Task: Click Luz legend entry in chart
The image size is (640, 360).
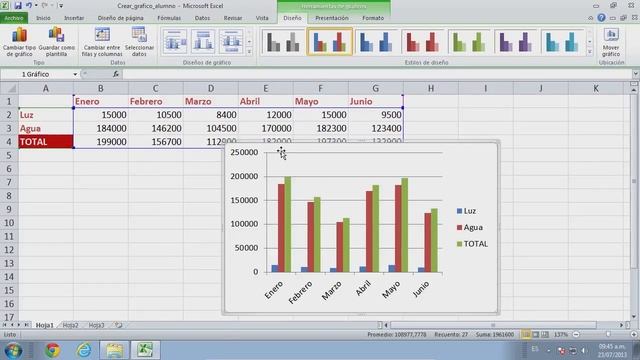Action: click(x=466, y=211)
